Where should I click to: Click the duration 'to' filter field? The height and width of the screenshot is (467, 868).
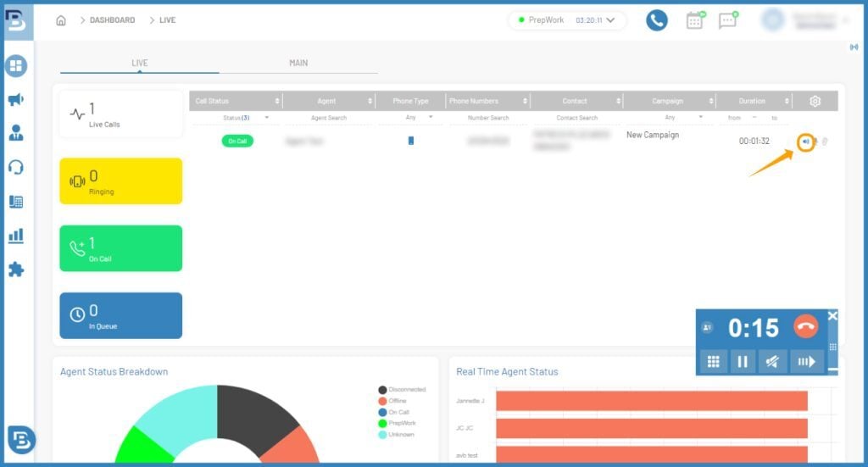click(x=774, y=118)
